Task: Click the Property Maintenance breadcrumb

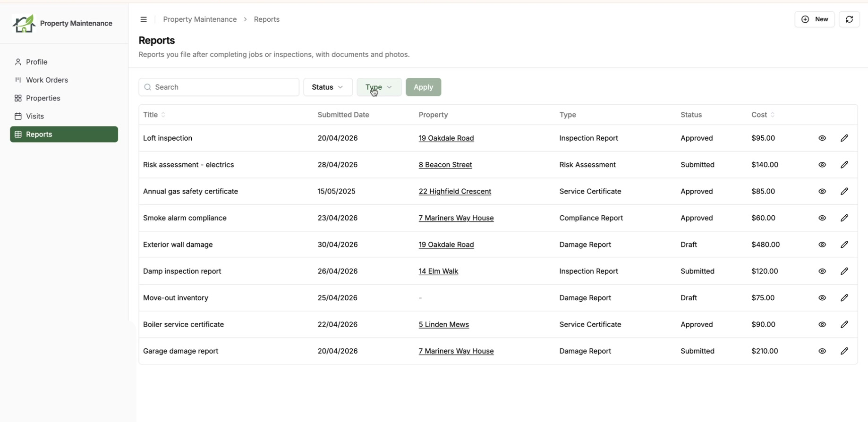Action: 200,19
